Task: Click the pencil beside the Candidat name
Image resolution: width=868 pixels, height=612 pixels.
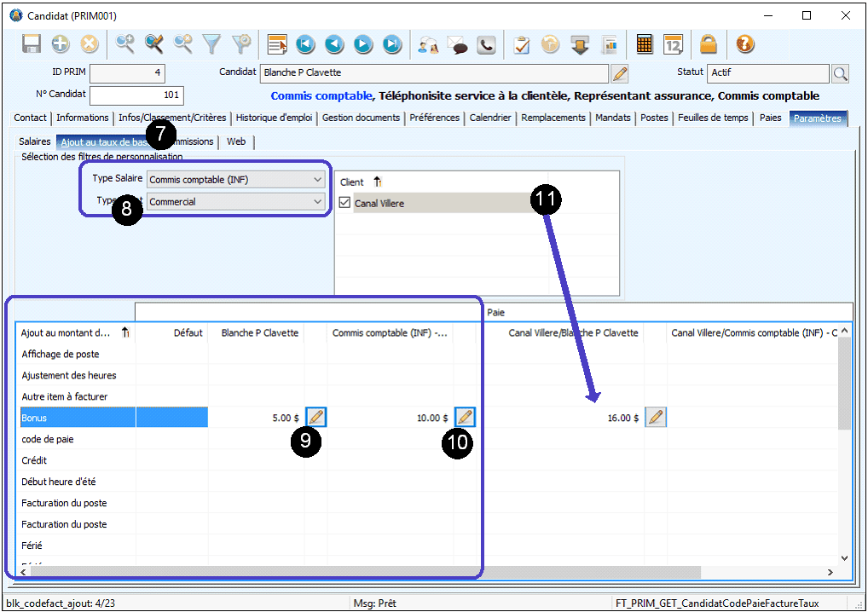Action: click(x=620, y=73)
